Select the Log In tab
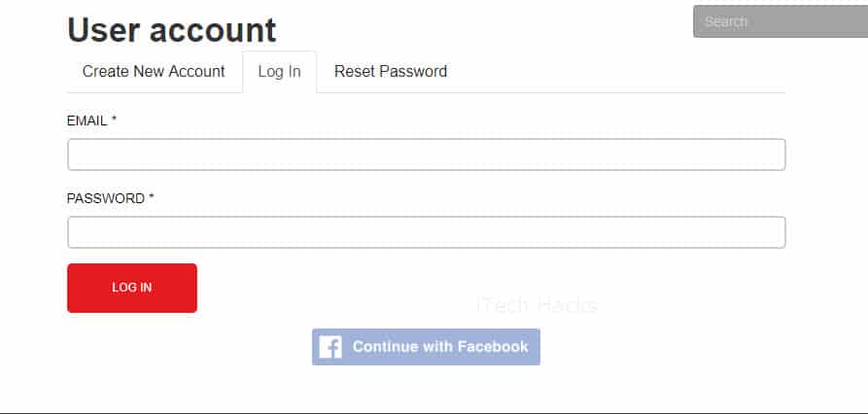Image resolution: width=868 pixels, height=414 pixels. (279, 72)
